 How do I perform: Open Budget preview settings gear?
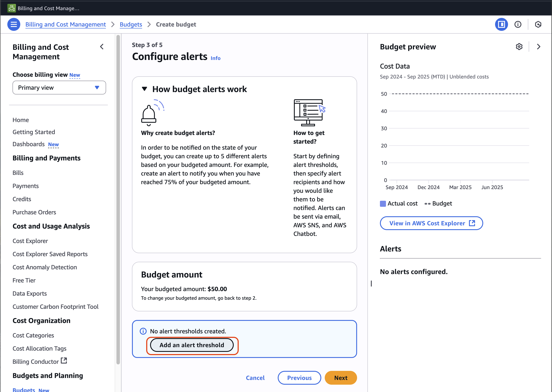519,47
